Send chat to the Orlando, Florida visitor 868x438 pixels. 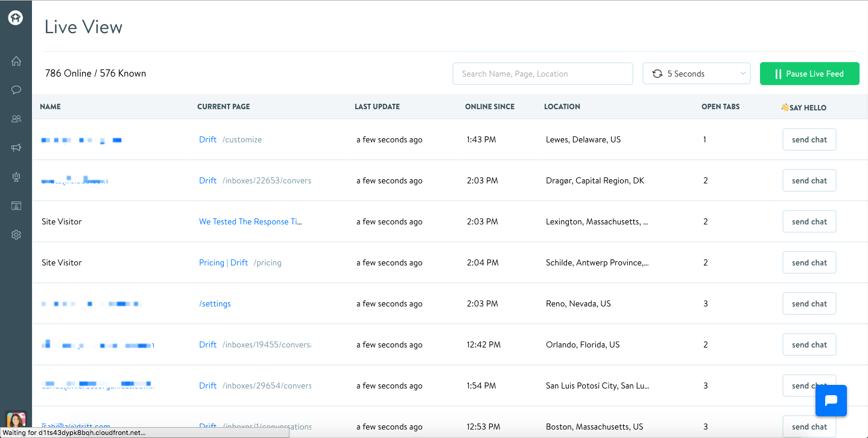click(809, 344)
